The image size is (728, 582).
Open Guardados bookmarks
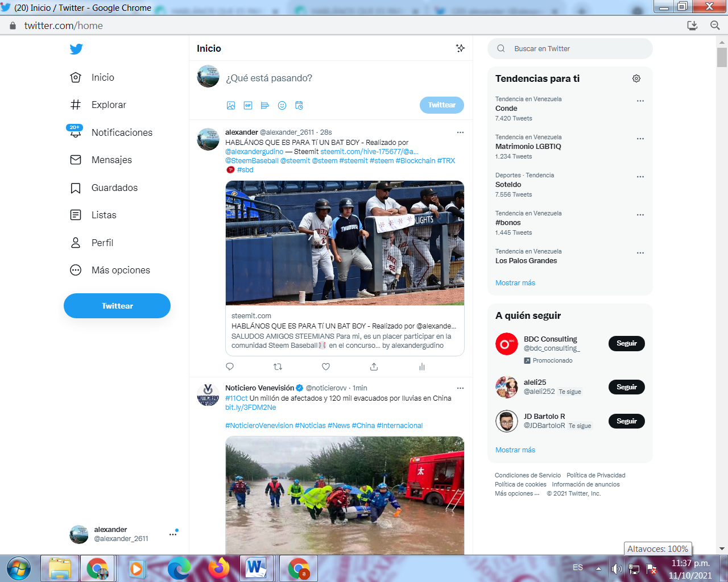click(x=104, y=188)
